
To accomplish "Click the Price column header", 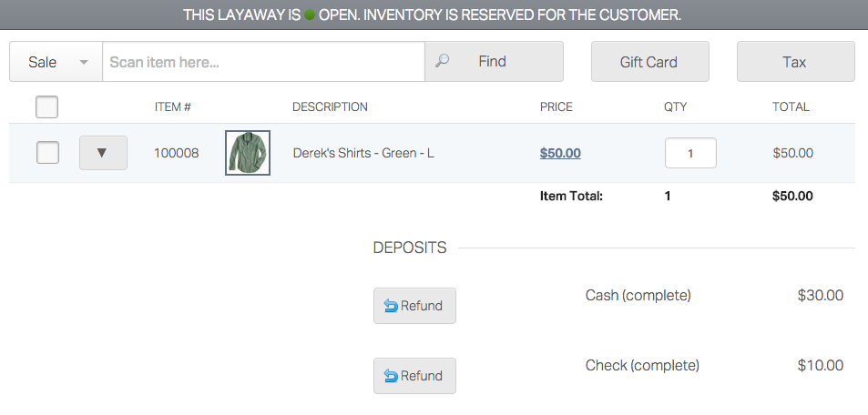I will click(557, 107).
